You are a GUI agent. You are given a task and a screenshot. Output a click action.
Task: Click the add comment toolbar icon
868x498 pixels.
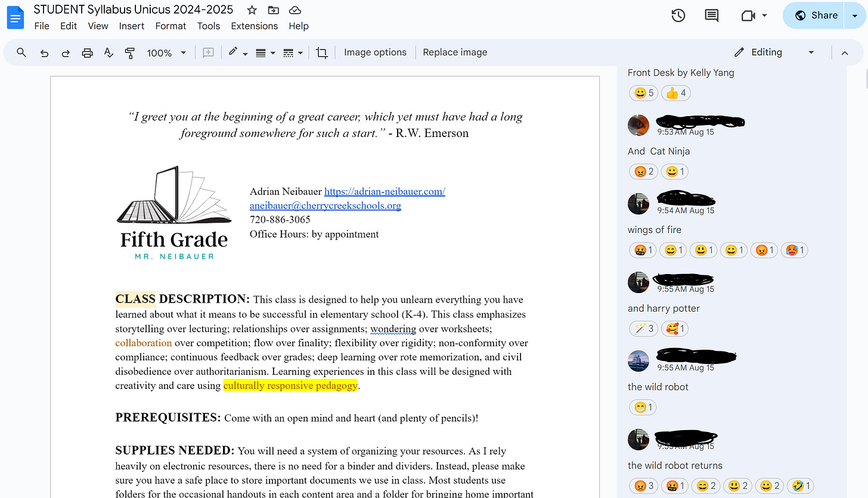point(208,52)
